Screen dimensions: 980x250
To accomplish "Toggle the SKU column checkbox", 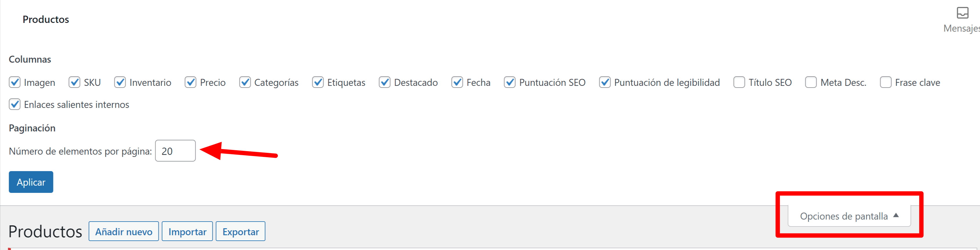I will (75, 82).
